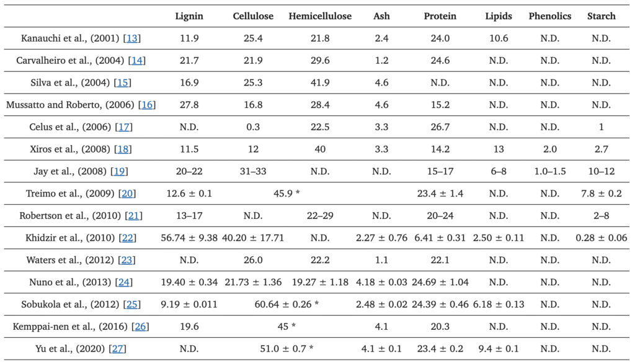Screen dimensions: 635x364
Task: Open citation 17 beside Celus et al.
Action: point(124,127)
